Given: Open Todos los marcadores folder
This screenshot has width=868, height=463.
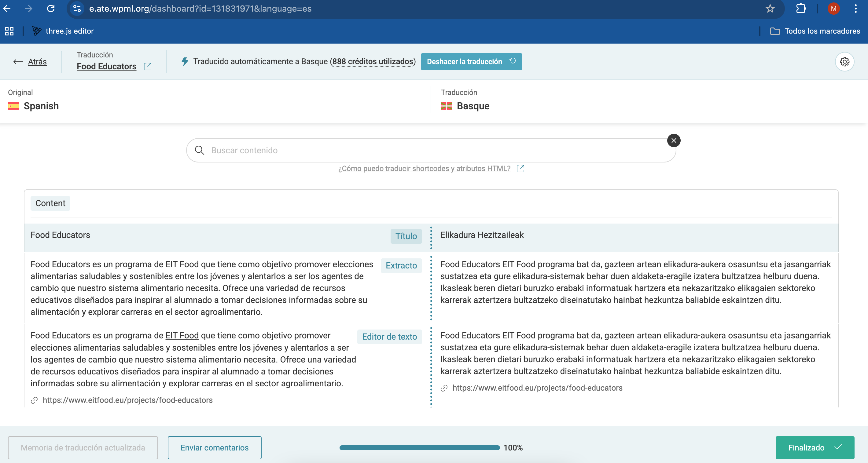Looking at the screenshot, I should (x=815, y=31).
